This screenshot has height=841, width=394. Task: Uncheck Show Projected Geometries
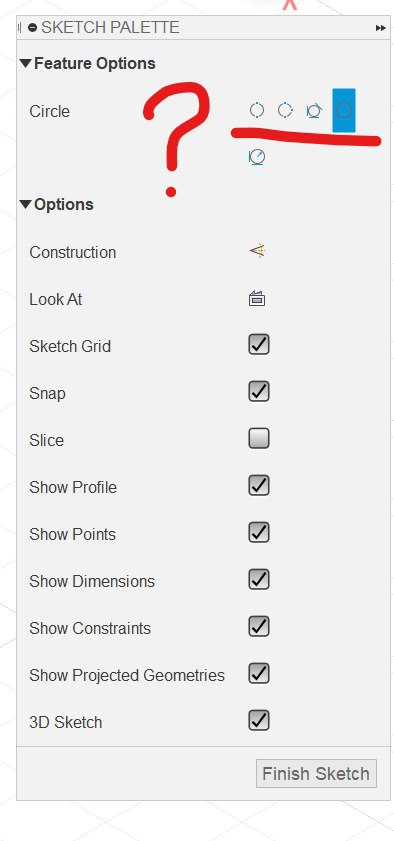259,674
